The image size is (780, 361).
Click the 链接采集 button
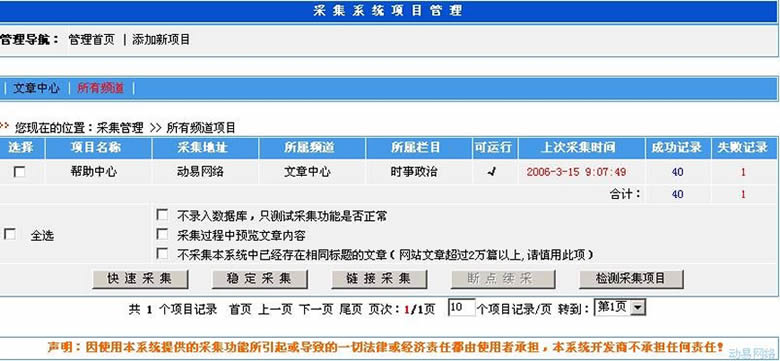(x=379, y=279)
